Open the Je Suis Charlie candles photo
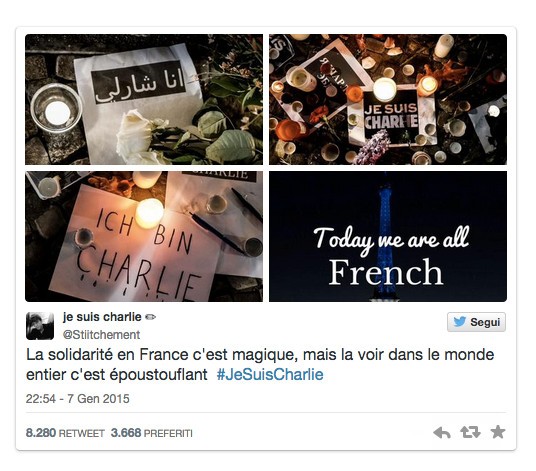This screenshot has width=536, height=471. pyautogui.click(x=388, y=99)
